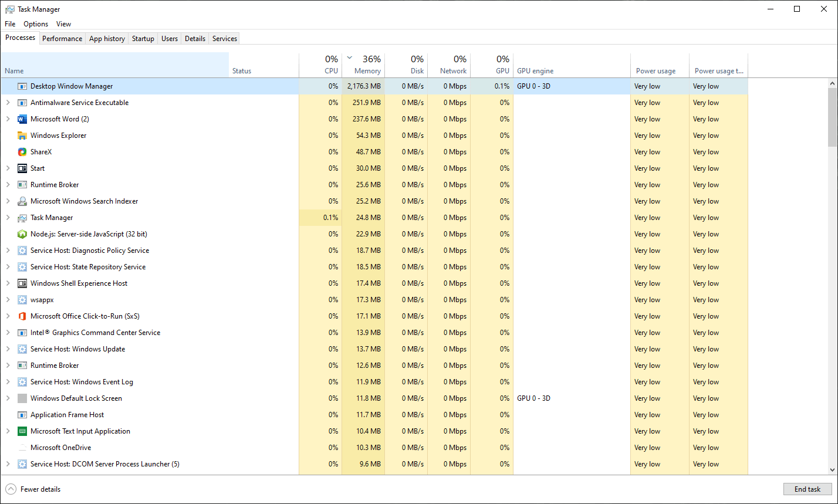Expand Service Host: DCOM Server Process Launcher
Viewport: 838px width, 504px height.
(x=8, y=464)
